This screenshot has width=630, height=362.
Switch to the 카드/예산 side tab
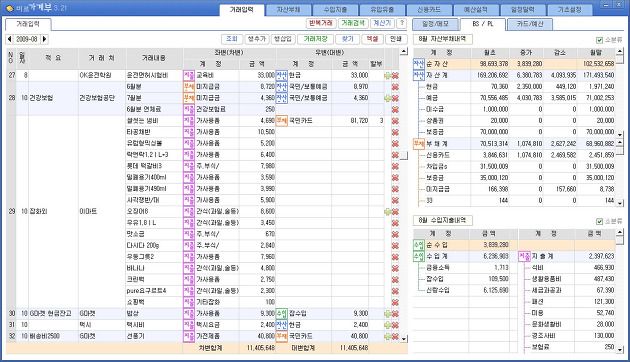click(x=530, y=24)
